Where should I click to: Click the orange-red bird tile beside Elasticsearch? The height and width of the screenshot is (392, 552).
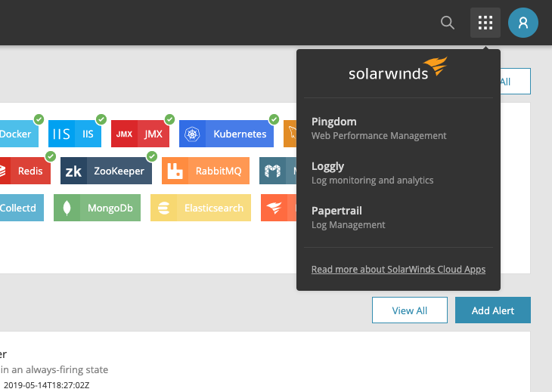coord(279,208)
